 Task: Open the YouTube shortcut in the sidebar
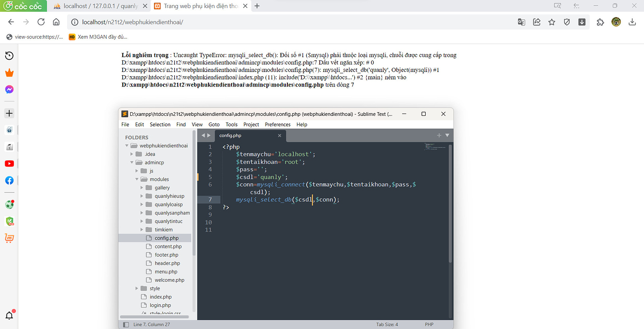click(9, 164)
